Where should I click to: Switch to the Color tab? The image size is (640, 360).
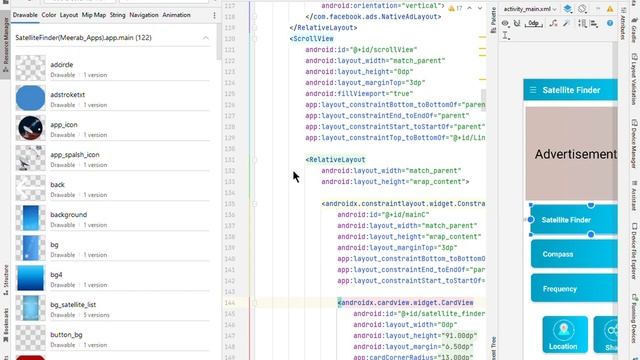[x=49, y=15]
